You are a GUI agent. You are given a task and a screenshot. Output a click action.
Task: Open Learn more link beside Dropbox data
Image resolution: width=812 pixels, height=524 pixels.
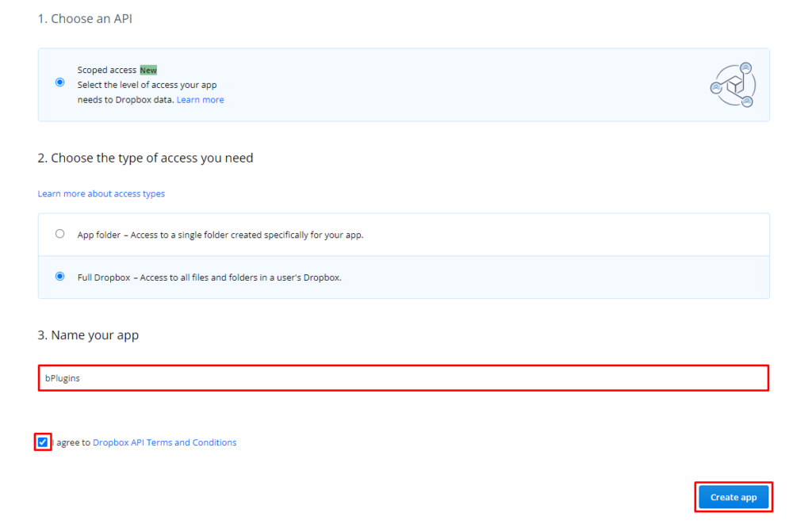200,100
